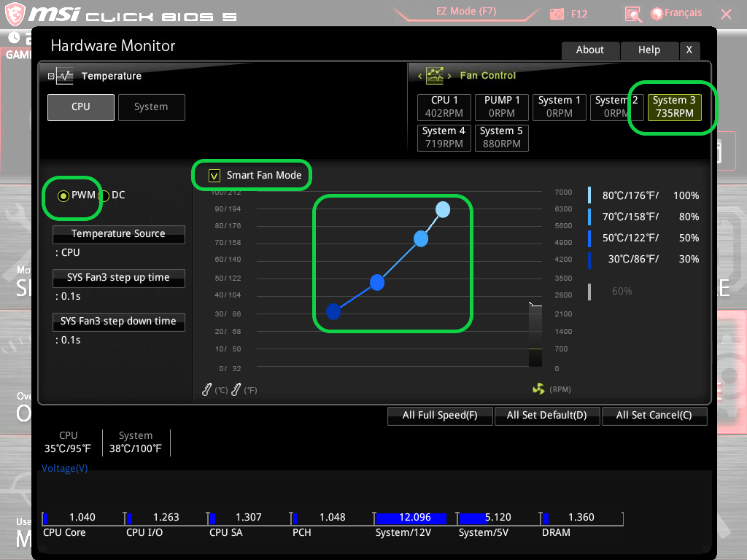Click the CPU SA 1.307 voltage value

249,518
